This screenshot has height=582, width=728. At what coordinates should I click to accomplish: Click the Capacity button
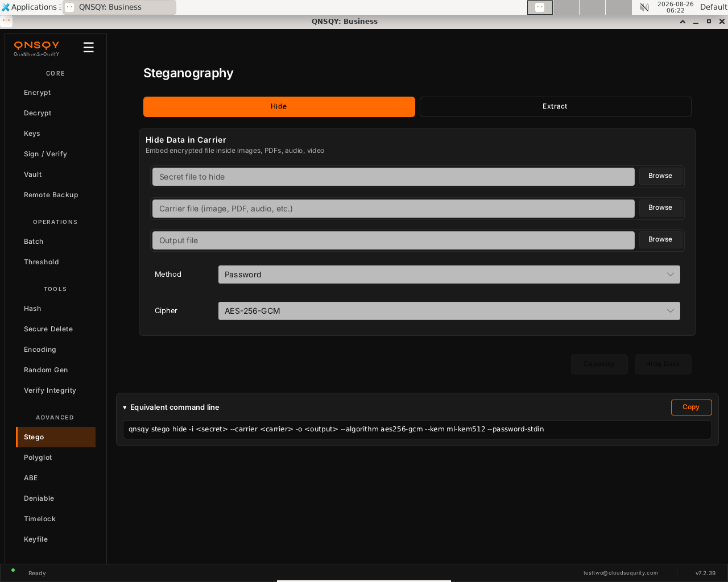point(599,364)
